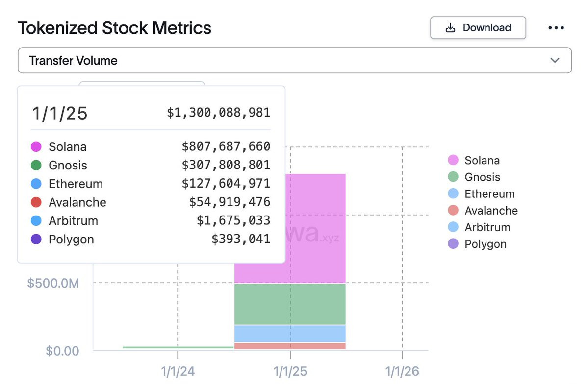This screenshot has height=384, width=588.
Task: Click the red Avalanche bar segment
Action: (x=290, y=346)
